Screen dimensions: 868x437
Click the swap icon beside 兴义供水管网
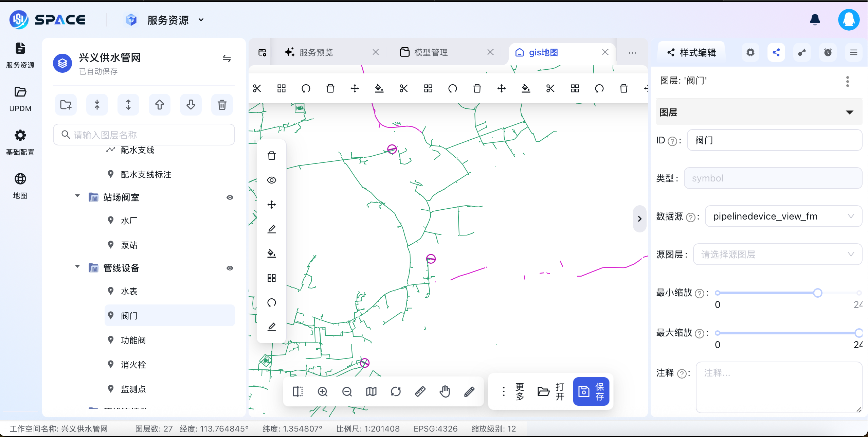[227, 58]
